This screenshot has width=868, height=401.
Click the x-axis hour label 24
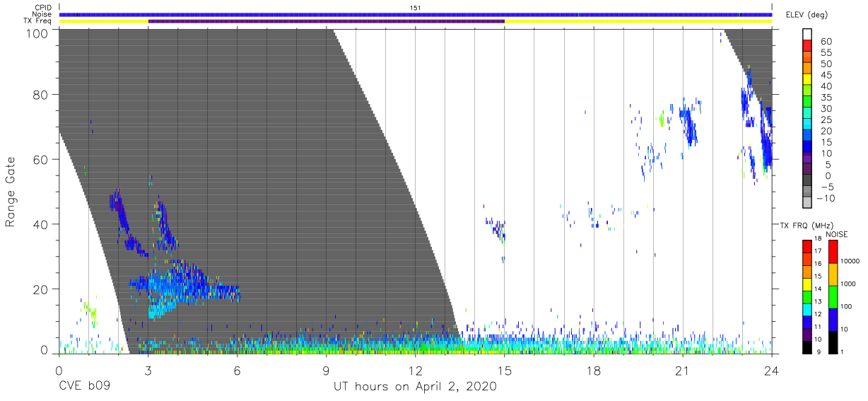[772, 370]
